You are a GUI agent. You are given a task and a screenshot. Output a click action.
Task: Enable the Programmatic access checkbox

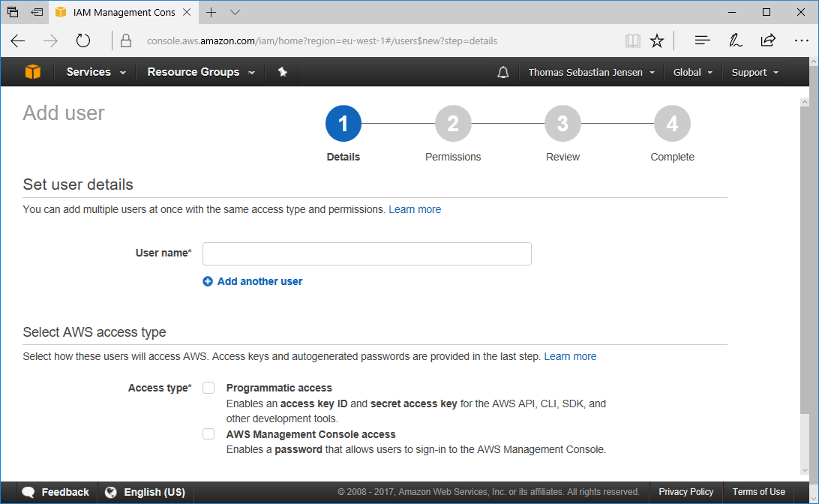[x=208, y=388]
